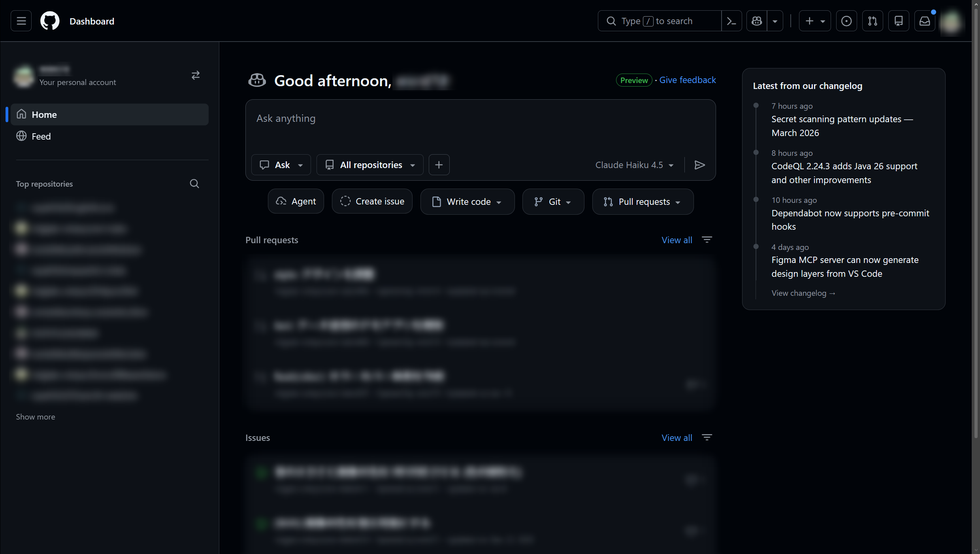The image size is (980, 554).
Task: Search top repositories with the magnifier icon
Action: click(194, 183)
